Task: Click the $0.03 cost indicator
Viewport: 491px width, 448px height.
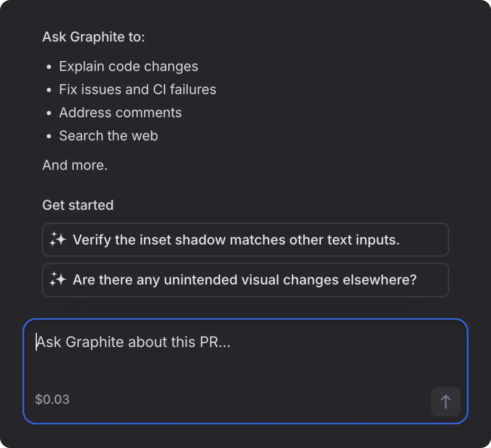Action: coord(52,399)
